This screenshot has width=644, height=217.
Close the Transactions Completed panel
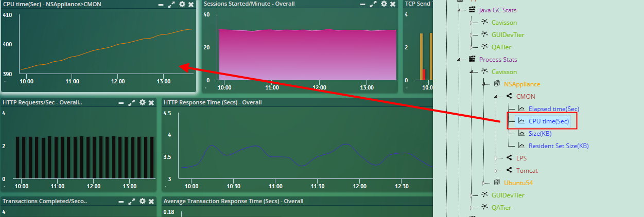click(151, 202)
